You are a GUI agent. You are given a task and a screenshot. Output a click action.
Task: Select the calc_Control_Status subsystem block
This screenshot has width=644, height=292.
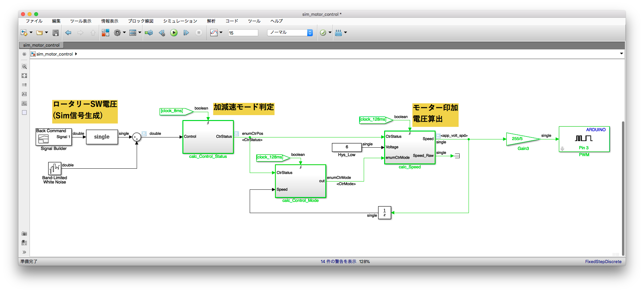208,137
